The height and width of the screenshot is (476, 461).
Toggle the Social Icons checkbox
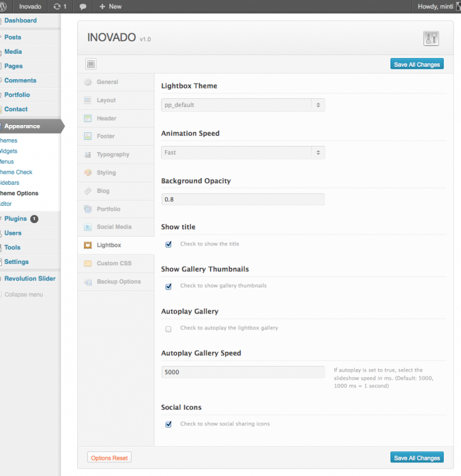tap(169, 424)
